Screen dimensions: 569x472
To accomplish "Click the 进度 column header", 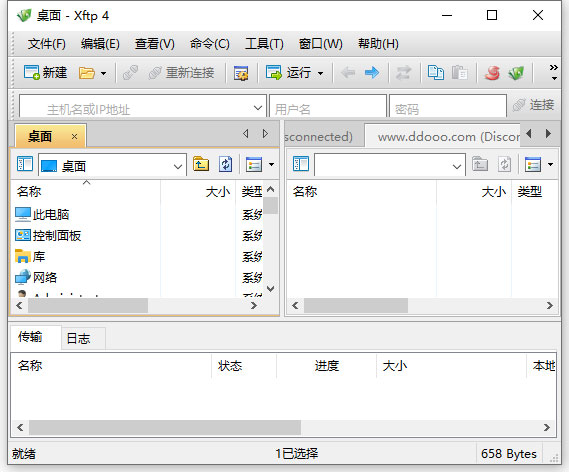I will coord(327,366).
